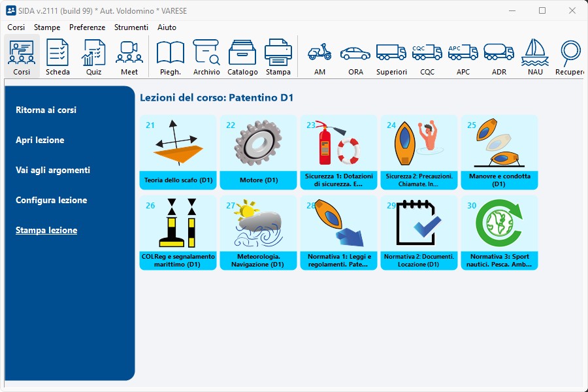Viewport: 588px width, 392px height.
Task: Click the CQC truck icon
Action: click(x=427, y=57)
